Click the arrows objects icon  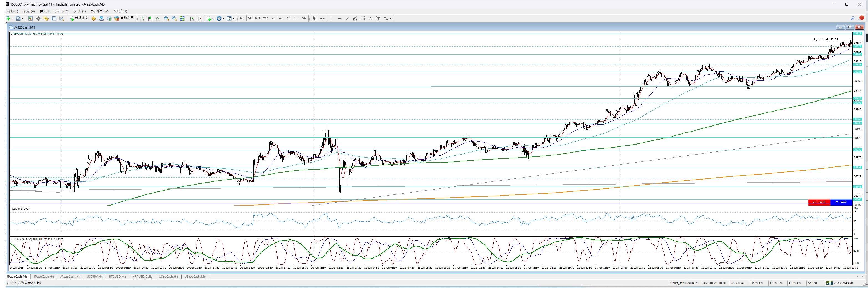(x=386, y=18)
